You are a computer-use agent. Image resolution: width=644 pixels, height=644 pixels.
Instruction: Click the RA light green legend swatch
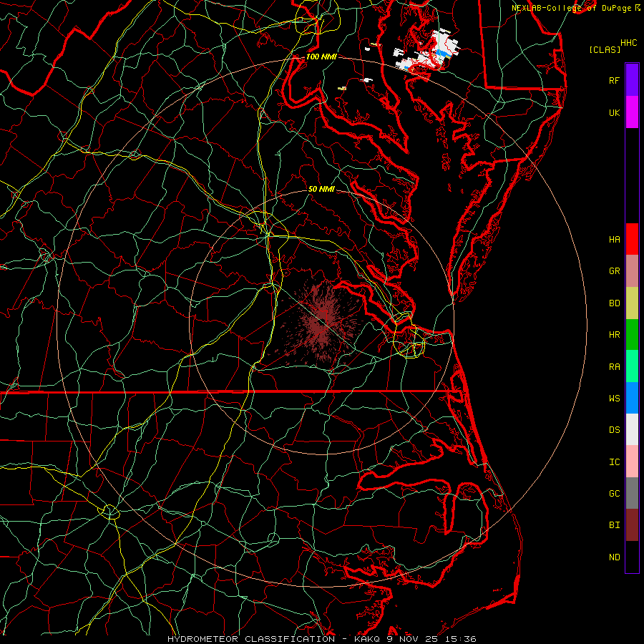tap(632, 366)
